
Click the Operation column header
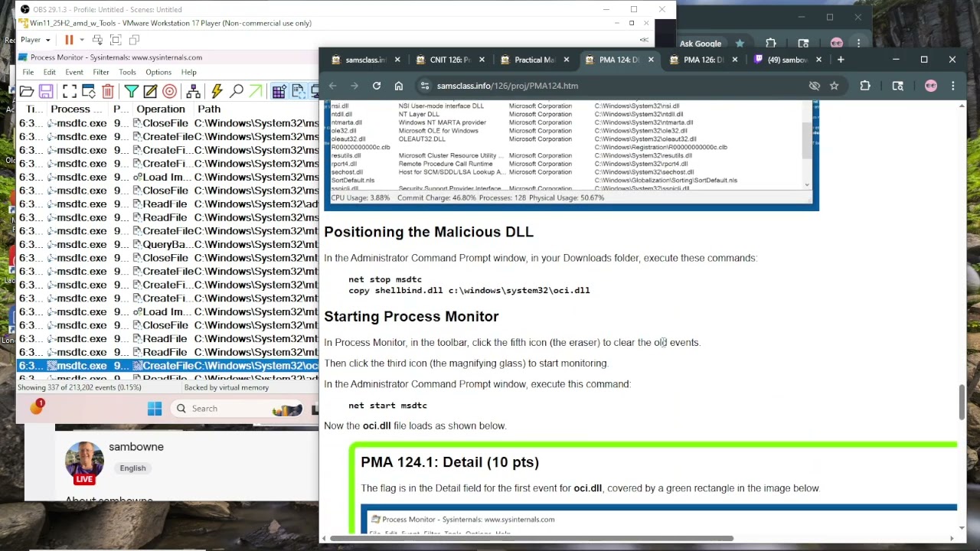pos(160,109)
